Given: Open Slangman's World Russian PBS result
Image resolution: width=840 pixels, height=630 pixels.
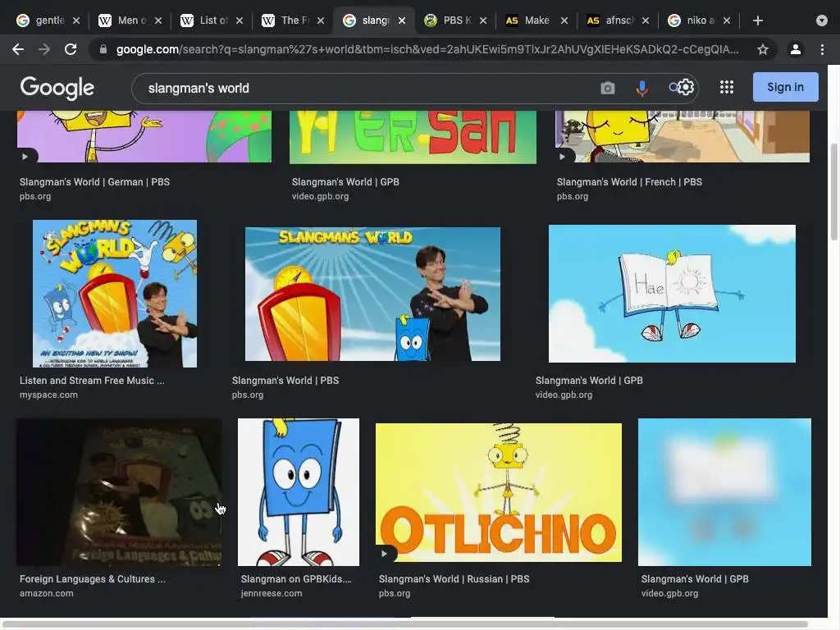Looking at the screenshot, I should click(x=454, y=579).
